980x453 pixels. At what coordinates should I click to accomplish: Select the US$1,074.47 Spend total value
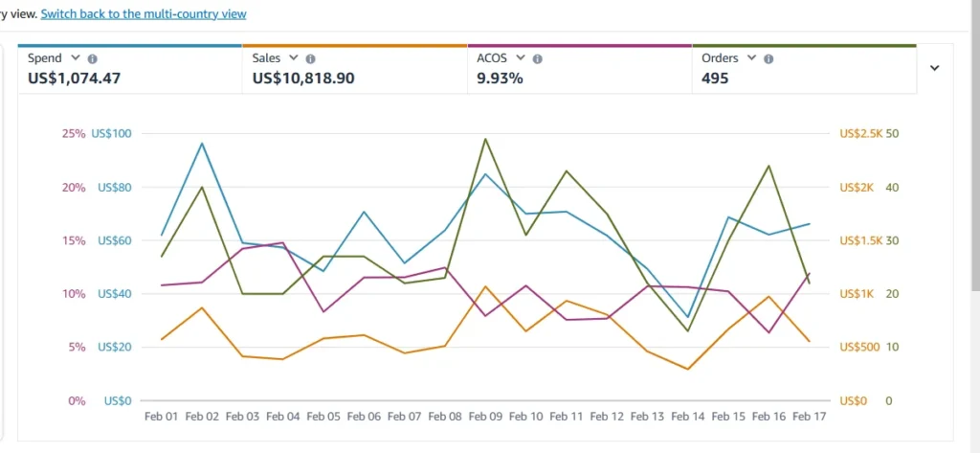(x=75, y=79)
